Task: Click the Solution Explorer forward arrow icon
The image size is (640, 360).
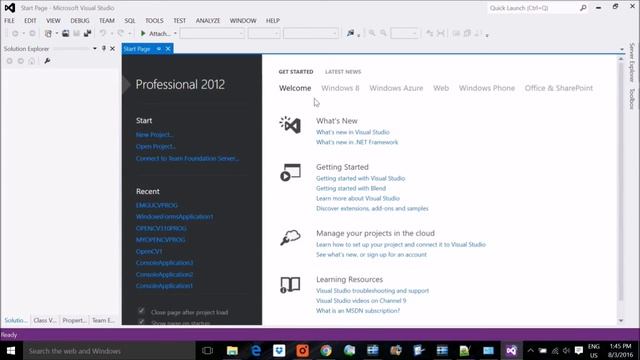Action: [x=20, y=61]
